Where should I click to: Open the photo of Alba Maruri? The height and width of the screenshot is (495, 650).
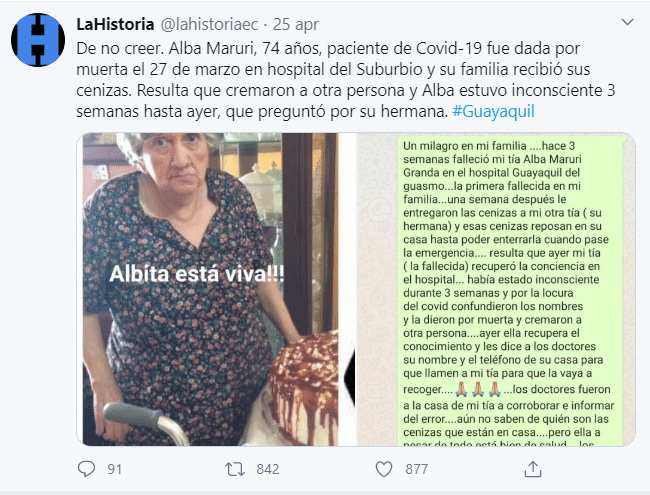click(210, 289)
